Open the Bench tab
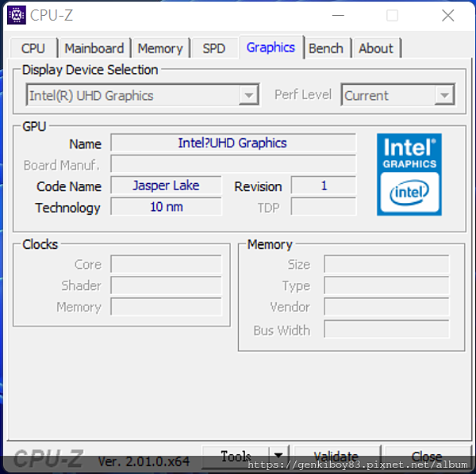Viewport: 476px width, 474px height. pos(326,48)
